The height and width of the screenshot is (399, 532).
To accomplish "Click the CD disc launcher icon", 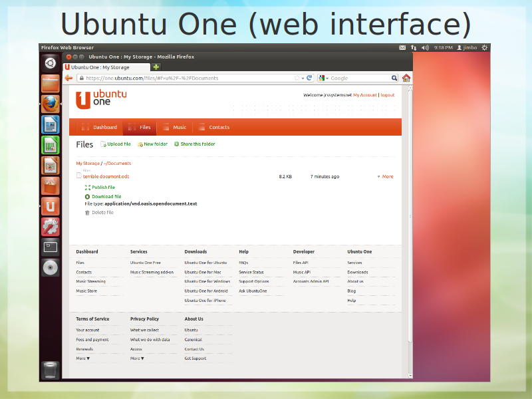I will click(51, 268).
